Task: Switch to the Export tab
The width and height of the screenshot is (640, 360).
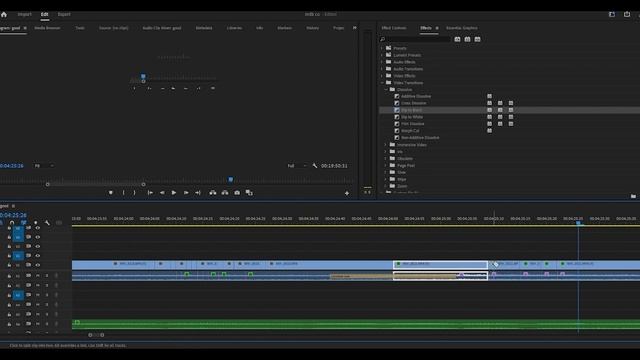Action: click(x=64, y=14)
